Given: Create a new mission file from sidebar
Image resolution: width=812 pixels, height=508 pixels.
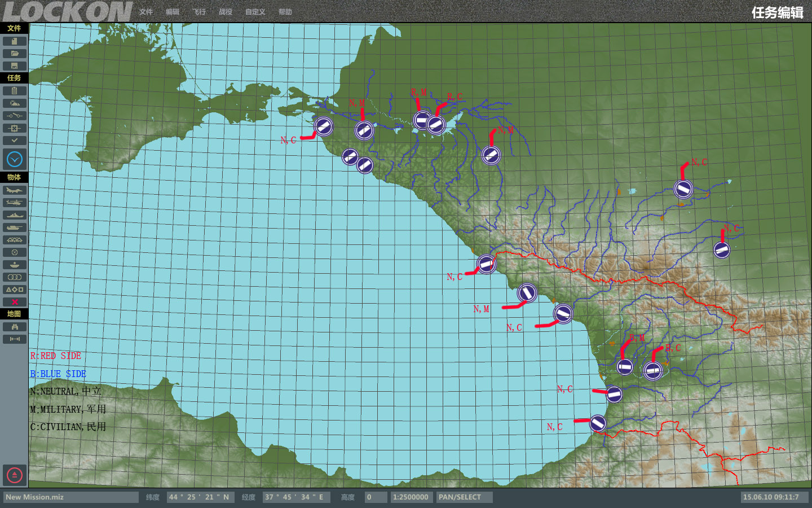Looking at the screenshot, I should pyautogui.click(x=14, y=41).
